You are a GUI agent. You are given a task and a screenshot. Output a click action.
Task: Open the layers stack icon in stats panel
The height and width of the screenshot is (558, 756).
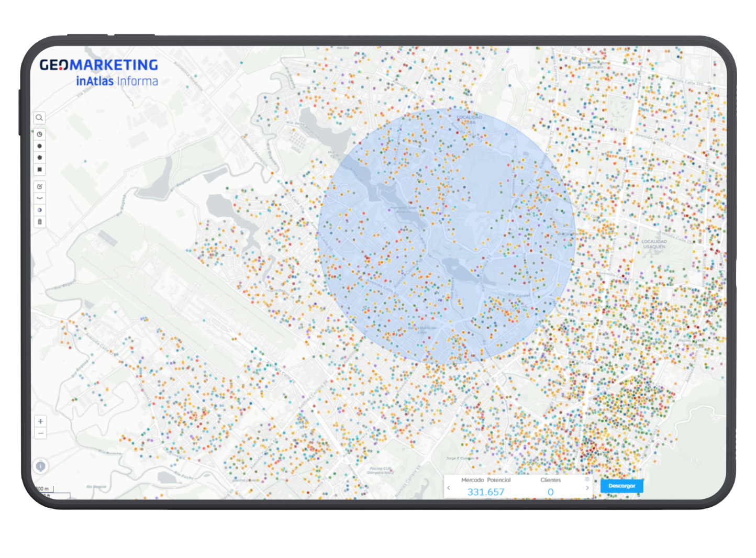click(587, 479)
